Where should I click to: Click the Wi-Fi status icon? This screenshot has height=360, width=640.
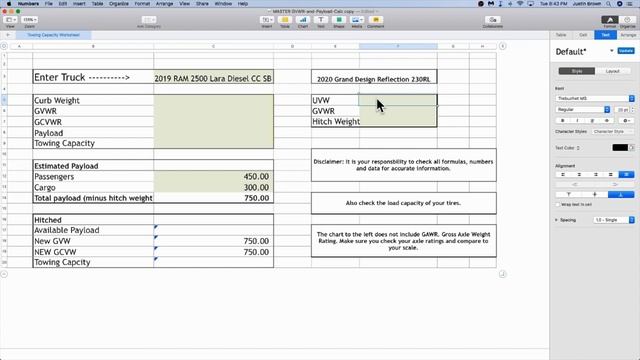[520, 4]
